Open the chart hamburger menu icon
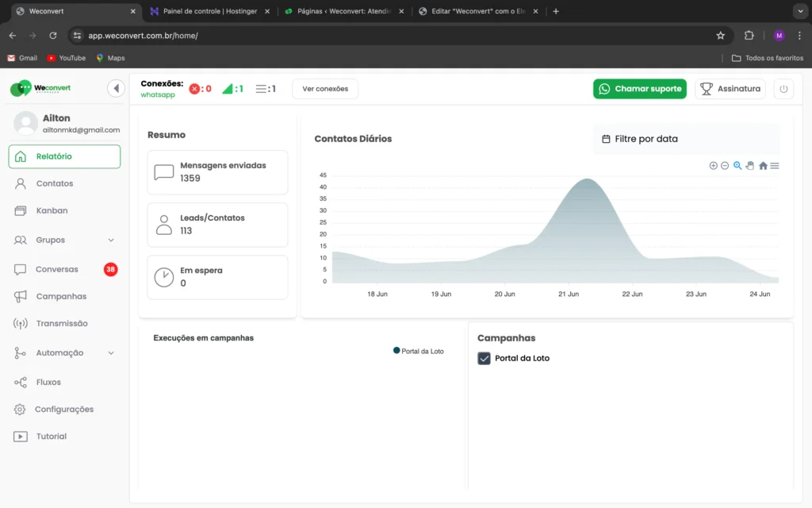The image size is (812, 508). pyautogui.click(x=775, y=166)
